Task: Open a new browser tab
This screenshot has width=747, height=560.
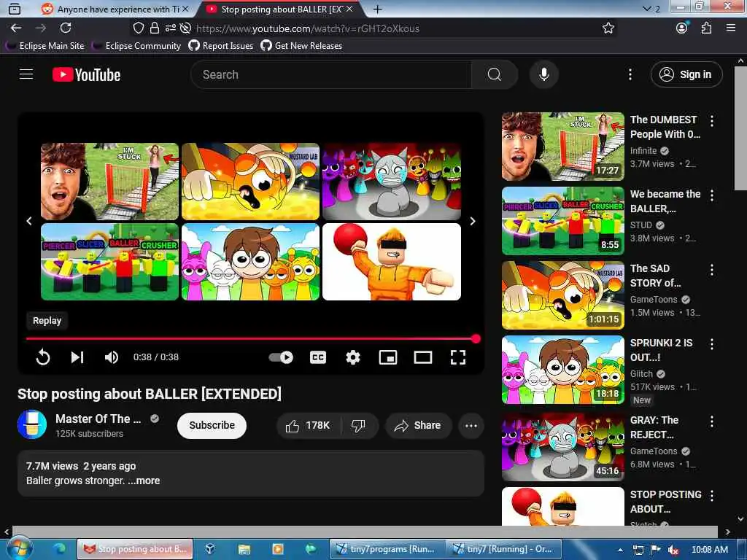Action: click(377, 9)
